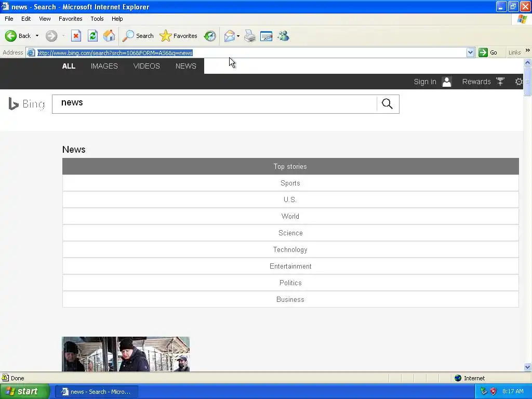532x399 pixels.
Task: Click the 8:17 AM clock
Action: coord(513,391)
